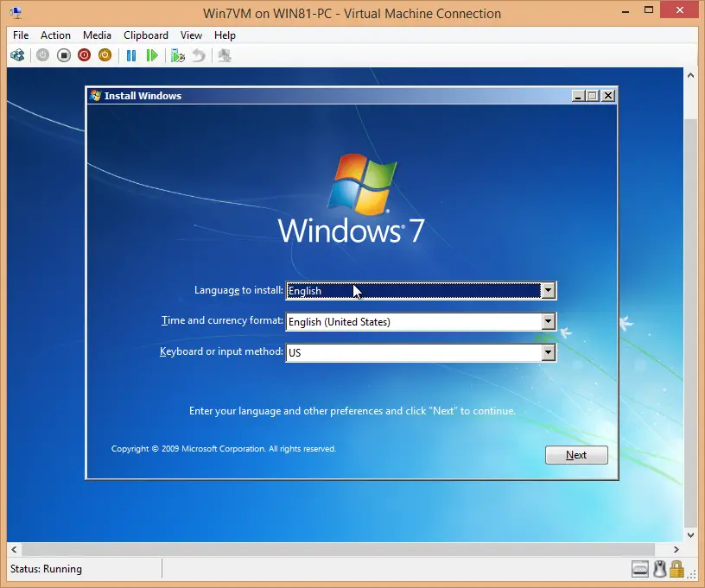Click Next to continue setup

576,455
